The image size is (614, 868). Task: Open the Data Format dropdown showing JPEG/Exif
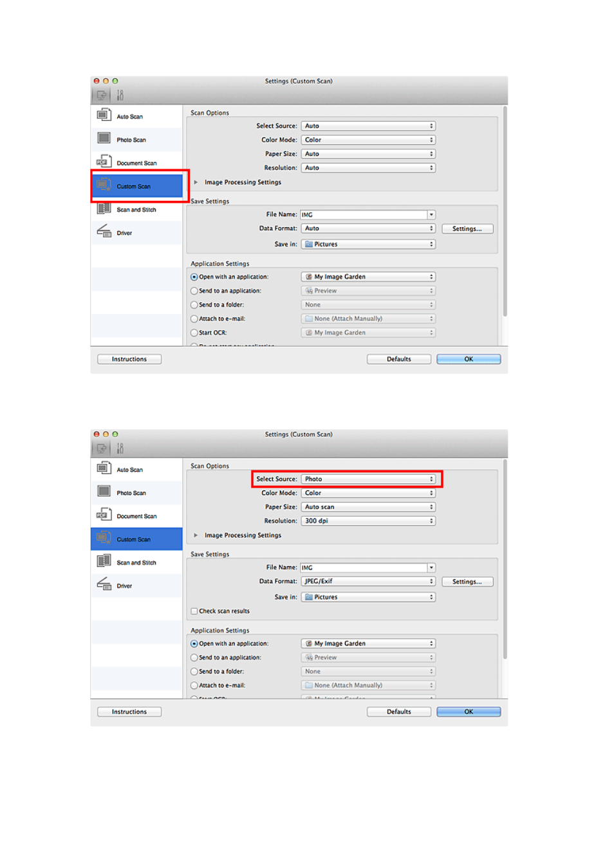pyautogui.click(x=368, y=582)
